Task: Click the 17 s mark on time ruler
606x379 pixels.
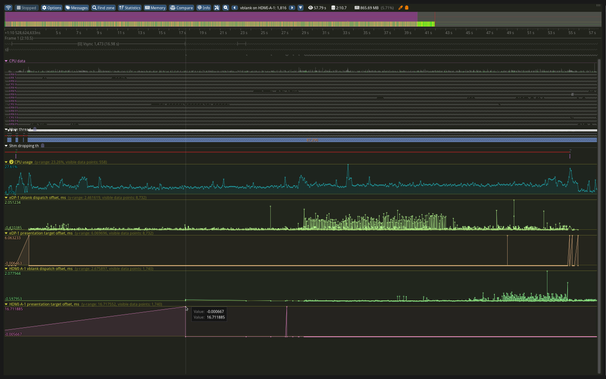Action: point(182,33)
